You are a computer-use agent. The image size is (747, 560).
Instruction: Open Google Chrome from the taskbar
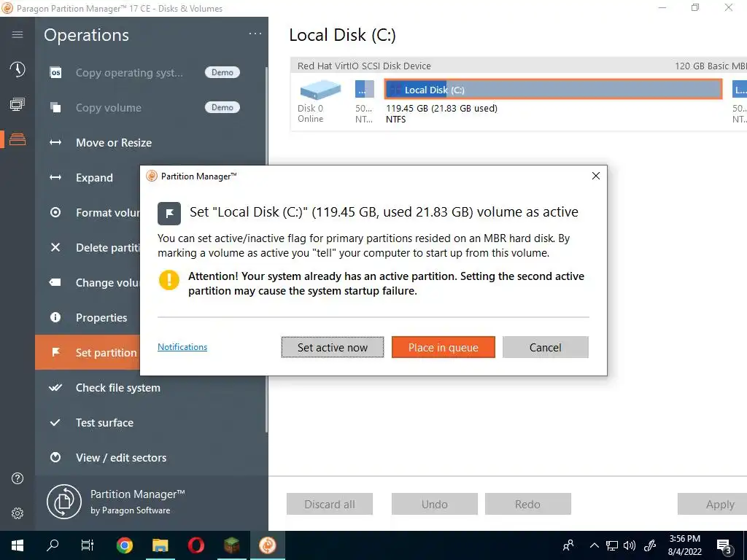[x=125, y=545]
